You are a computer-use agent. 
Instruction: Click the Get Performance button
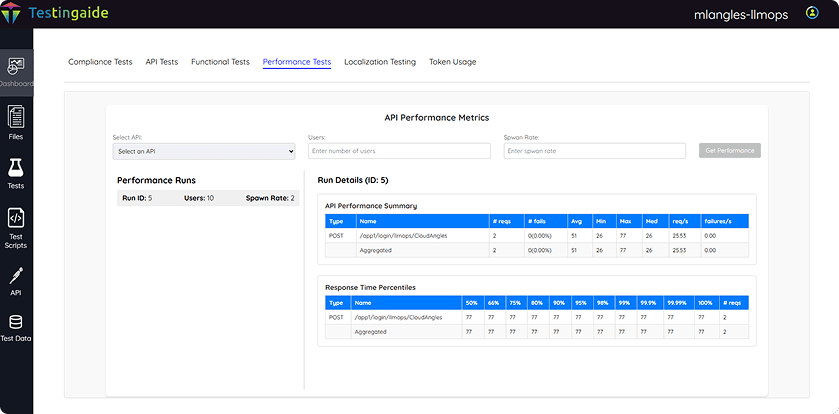(730, 151)
